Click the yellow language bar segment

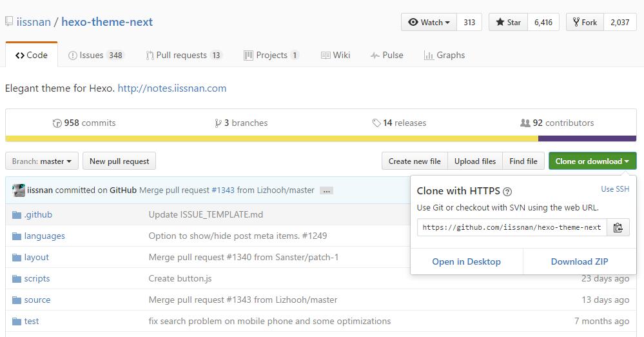coord(271,139)
